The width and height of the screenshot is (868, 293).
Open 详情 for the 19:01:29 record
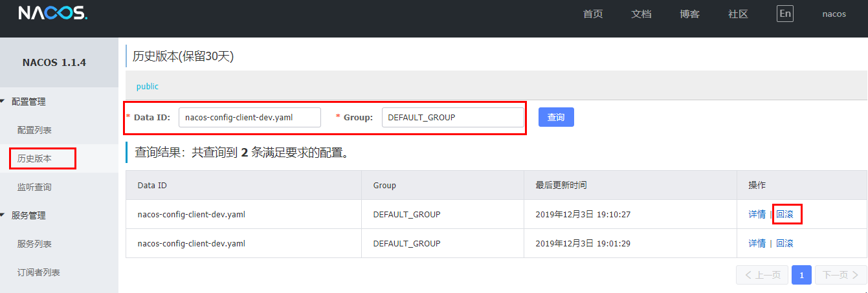757,243
